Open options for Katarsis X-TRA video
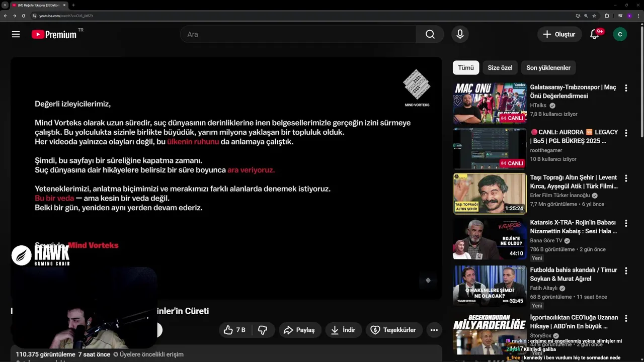 [626, 223]
